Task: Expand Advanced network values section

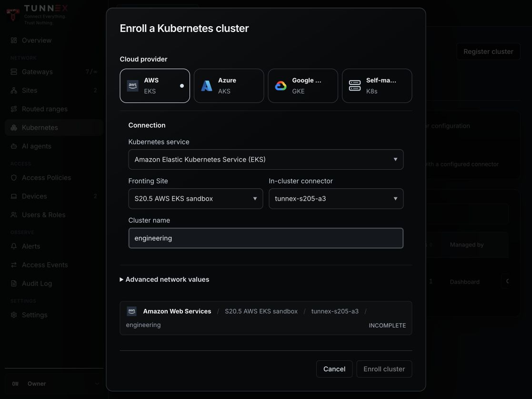Action: point(165,279)
